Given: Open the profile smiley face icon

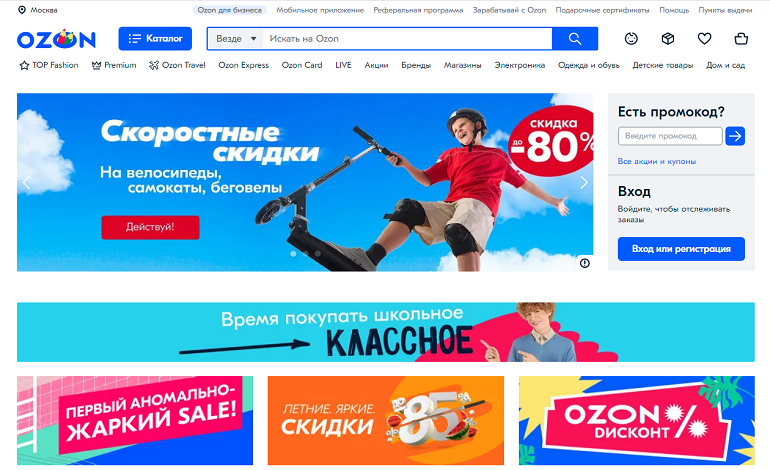Looking at the screenshot, I should coord(631,38).
